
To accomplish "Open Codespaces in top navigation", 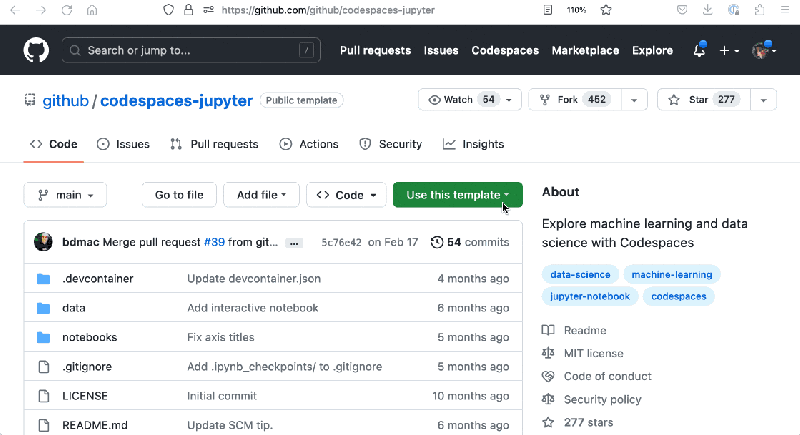I will (x=505, y=50).
